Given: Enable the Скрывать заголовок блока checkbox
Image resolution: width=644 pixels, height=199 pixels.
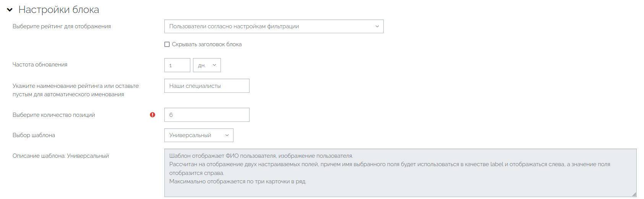Looking at the screenshot, I should coord(167,44).
